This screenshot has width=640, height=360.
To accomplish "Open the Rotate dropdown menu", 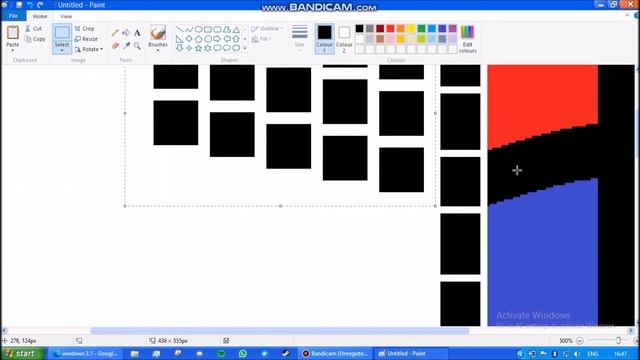I will coord(89,49).
